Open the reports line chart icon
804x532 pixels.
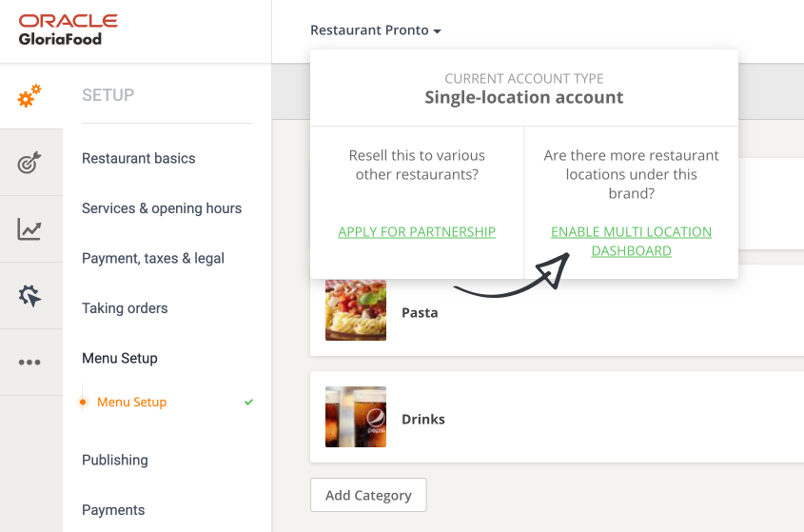[29, 228]
